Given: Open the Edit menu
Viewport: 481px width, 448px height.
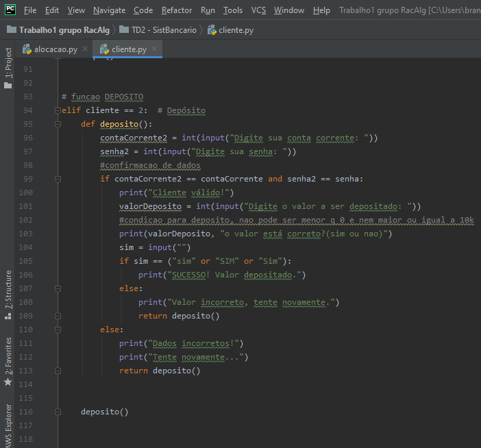Looking at the screenshot, I should [52, 10].
